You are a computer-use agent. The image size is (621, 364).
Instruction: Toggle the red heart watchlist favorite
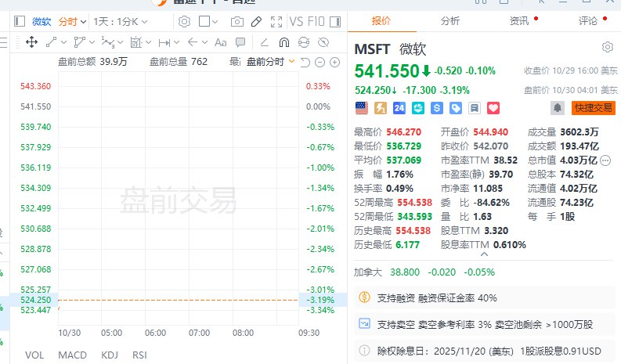pyautogui.click(x=493, y=108)
